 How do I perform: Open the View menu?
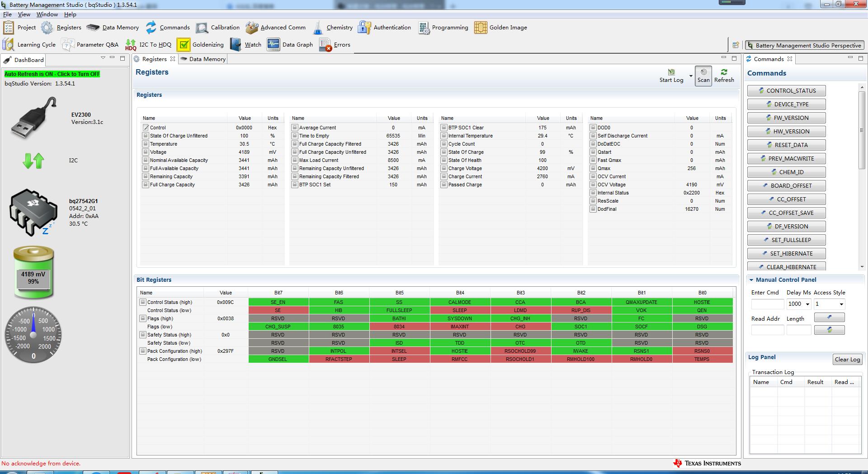point(24,14)
